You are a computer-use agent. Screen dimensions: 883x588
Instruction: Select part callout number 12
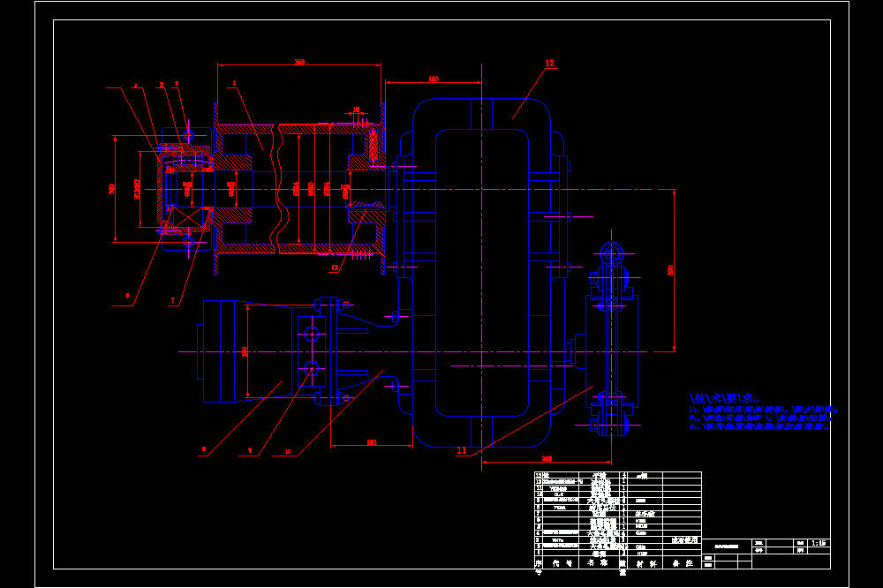tap(549, 63)
